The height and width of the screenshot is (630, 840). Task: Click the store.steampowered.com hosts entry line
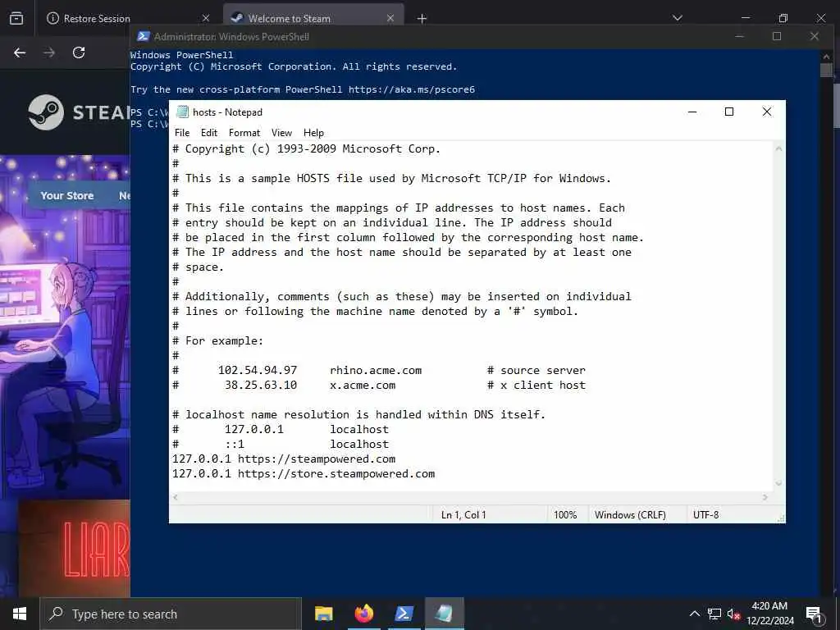point(304,474)
